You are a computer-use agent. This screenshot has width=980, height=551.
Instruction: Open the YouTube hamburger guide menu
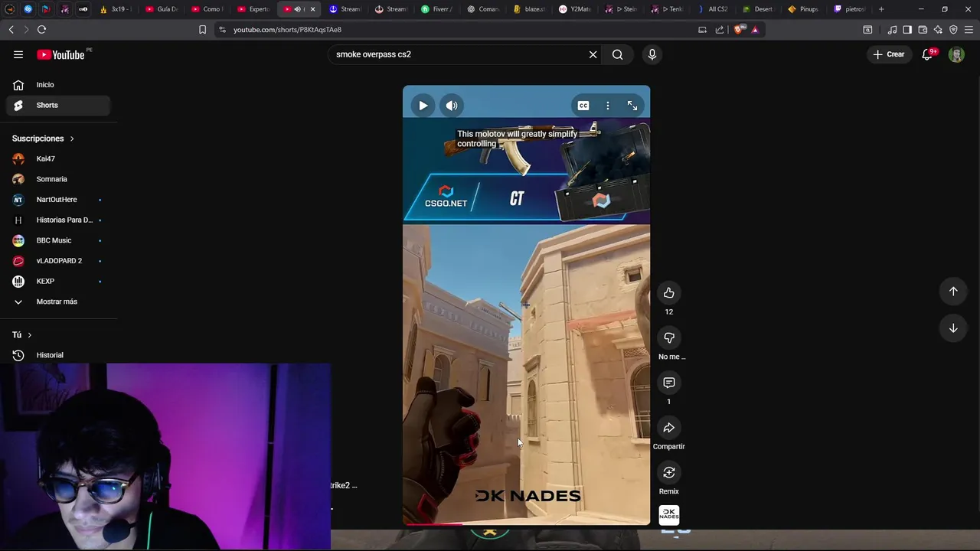tap(18, 54)
